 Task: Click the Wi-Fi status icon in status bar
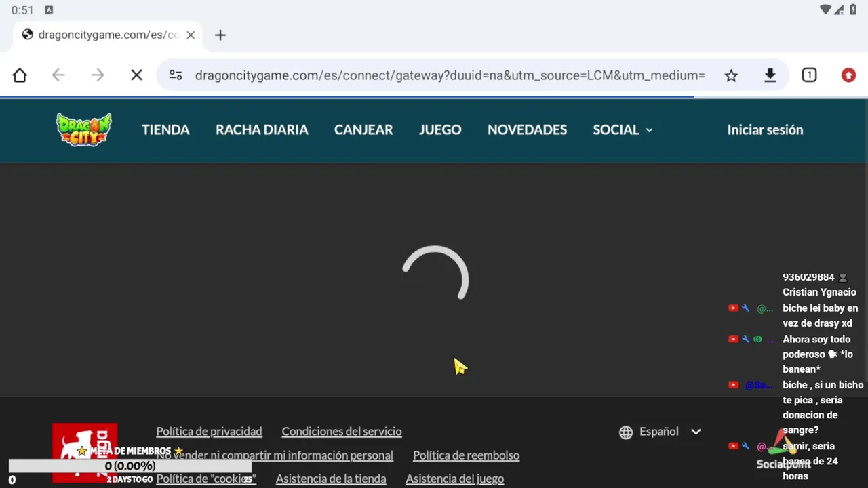coord(825,9)
